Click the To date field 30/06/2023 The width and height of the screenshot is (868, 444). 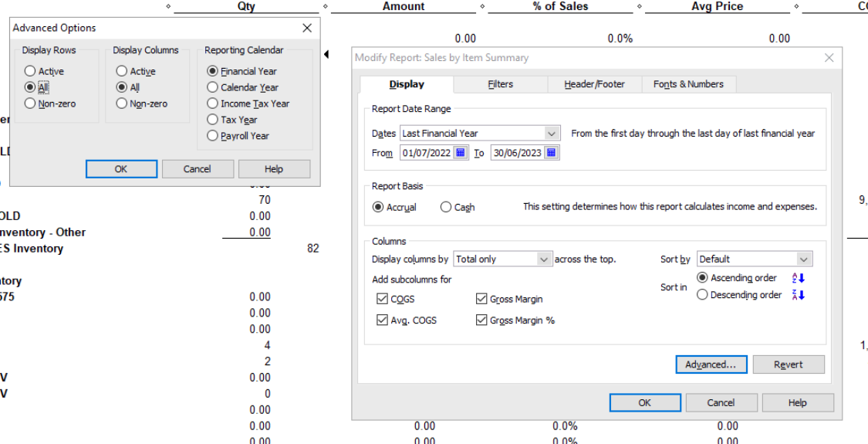pyautogui.click(x=517, y=152)
